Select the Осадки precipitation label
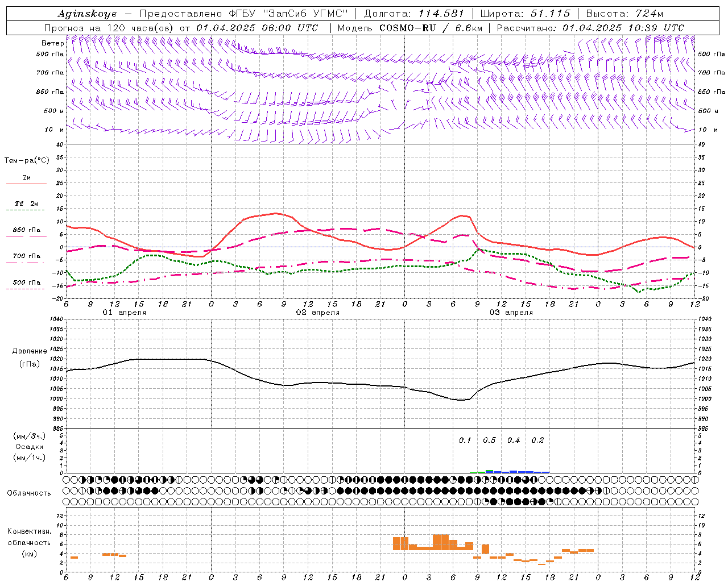 (x=30, y=447)
